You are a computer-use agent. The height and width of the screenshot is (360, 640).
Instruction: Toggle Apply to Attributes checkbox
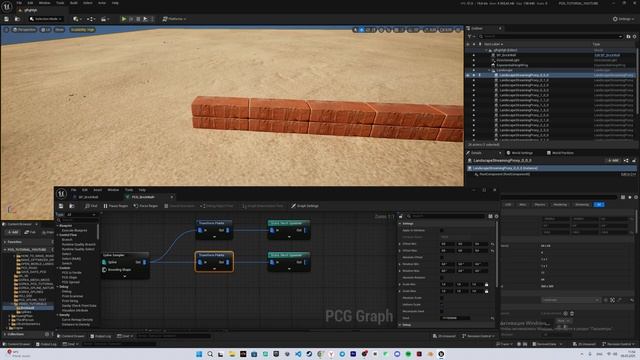442,231
